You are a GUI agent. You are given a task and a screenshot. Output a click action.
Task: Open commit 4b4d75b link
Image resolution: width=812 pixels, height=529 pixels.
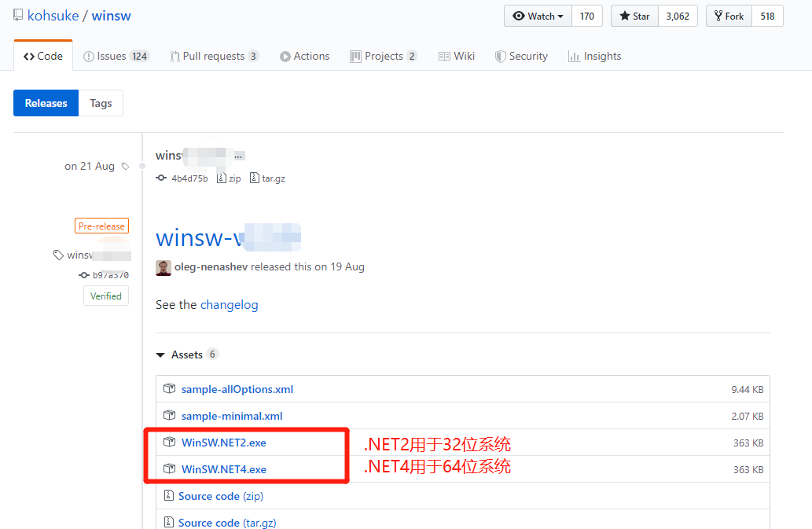(189, 178)
